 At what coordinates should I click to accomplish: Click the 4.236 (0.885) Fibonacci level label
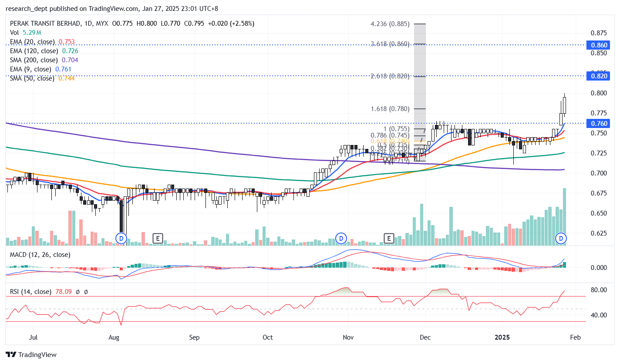[390, 24]
